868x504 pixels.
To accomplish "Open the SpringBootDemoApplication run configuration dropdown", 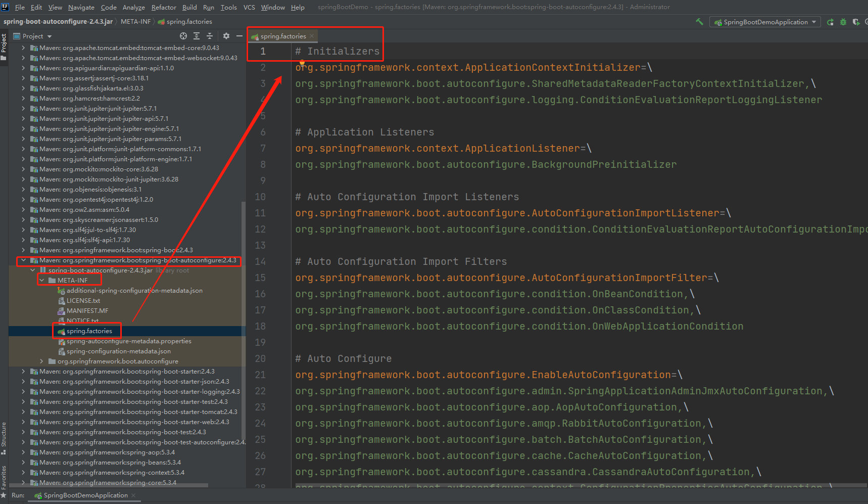I will [x=765, y=22].
